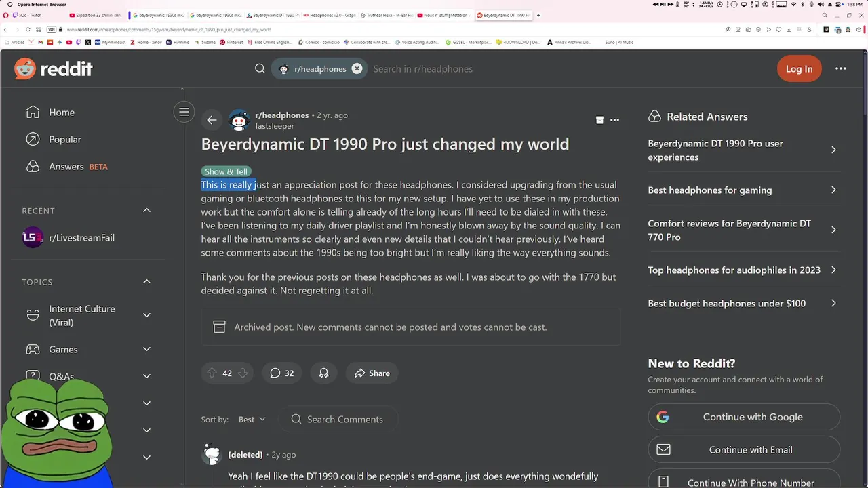The width and height of the screenshot is (868, 488).
Task: Open the MyAnimeList bookmark
Action: (110, 42)
